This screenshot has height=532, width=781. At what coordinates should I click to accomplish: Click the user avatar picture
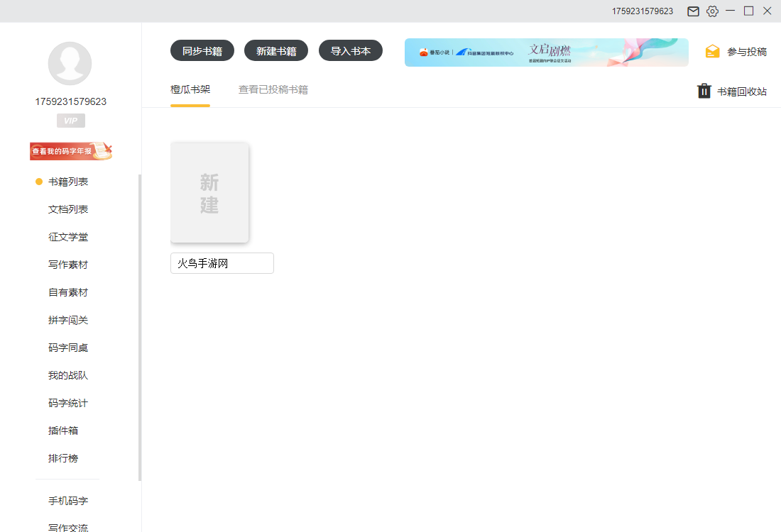tap(70, 64)
